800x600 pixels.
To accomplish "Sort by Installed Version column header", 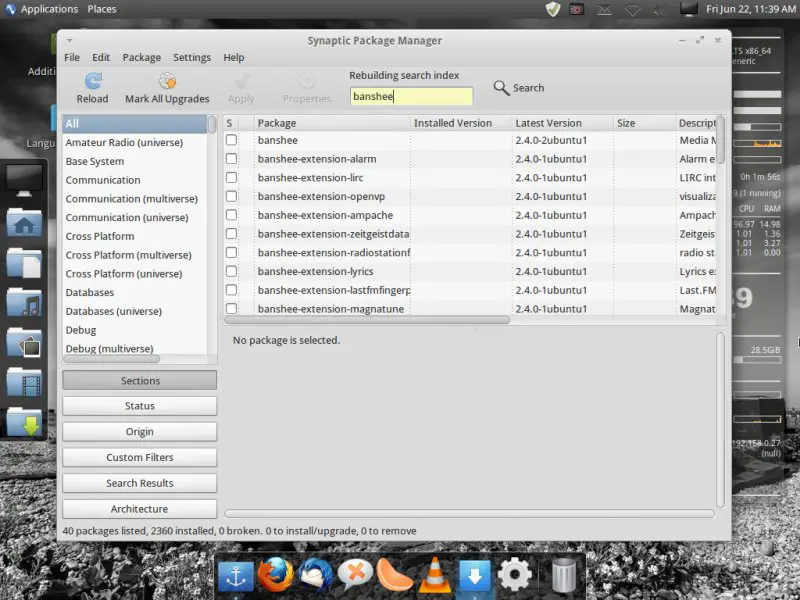I will (x=462, y=123).
